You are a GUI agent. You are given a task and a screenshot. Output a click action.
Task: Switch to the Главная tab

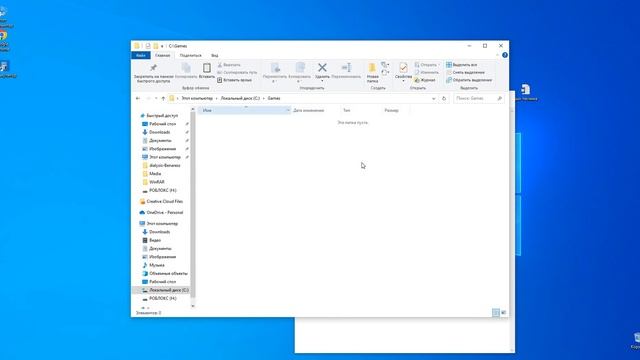162,55
